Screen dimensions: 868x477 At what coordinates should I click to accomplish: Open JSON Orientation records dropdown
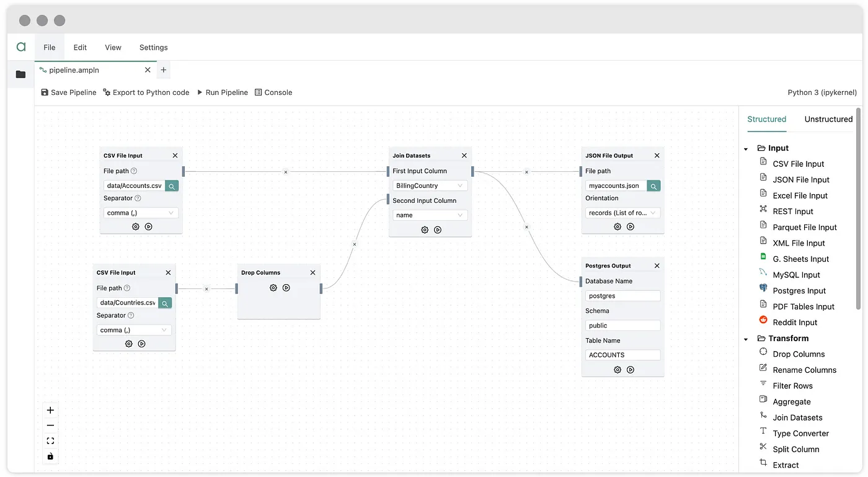(x=623, y=213)
